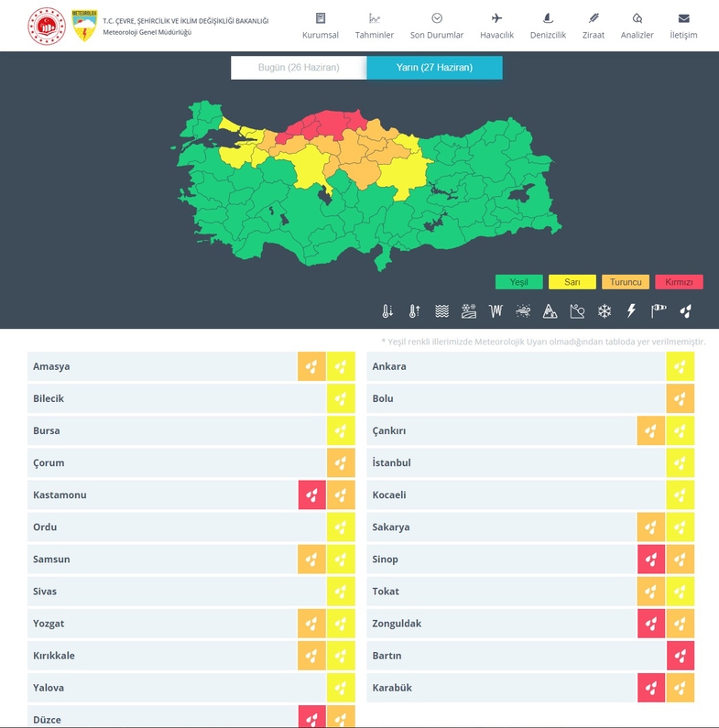The height and width of the screenshot is (728, 719).
Task: Select the raindrops rain warning icon in filter row
Action: [x=685, y=311]
